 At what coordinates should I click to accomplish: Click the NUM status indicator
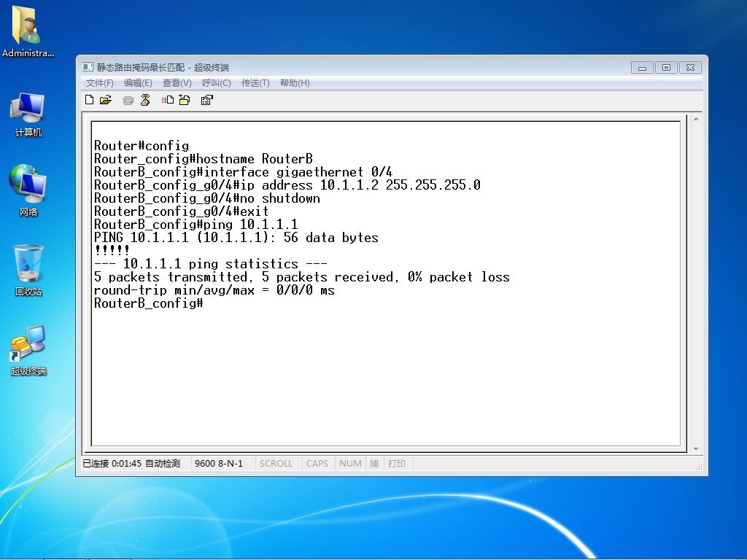click(x=350, y=463)
